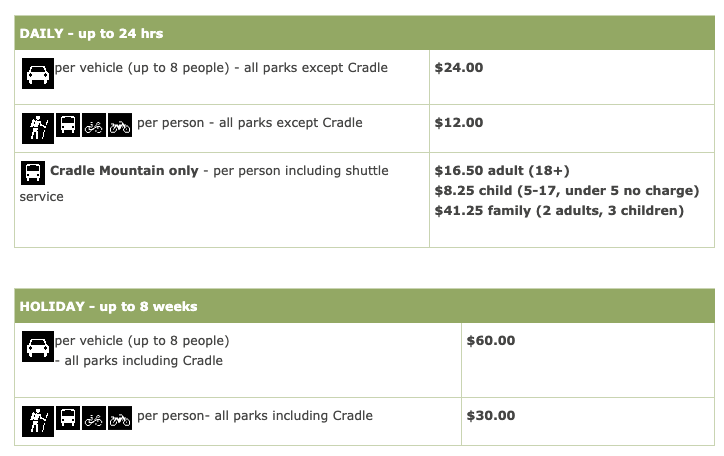Click the car icon in Daily table
The image size is (724, 456).
click(38, 73)
